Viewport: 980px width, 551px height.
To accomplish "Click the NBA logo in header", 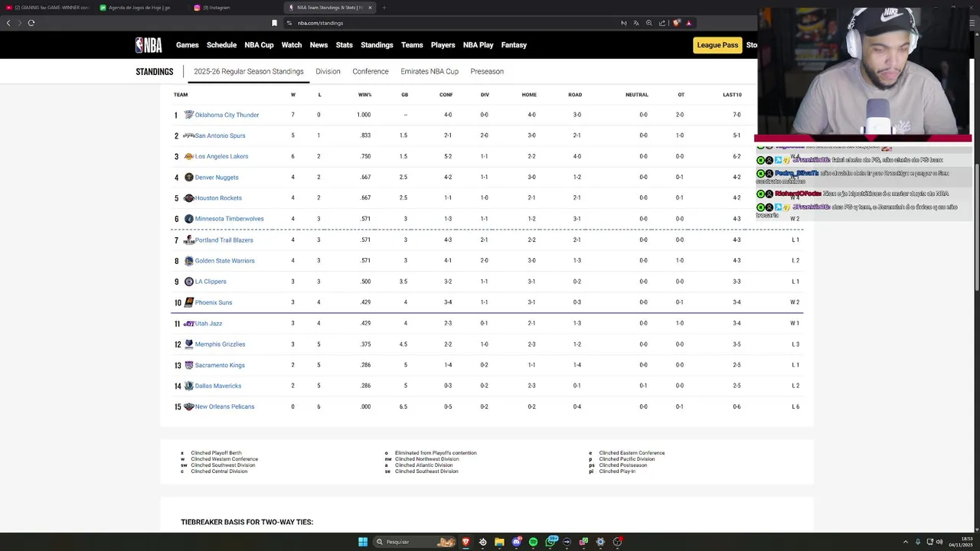I will click(149, 45).
